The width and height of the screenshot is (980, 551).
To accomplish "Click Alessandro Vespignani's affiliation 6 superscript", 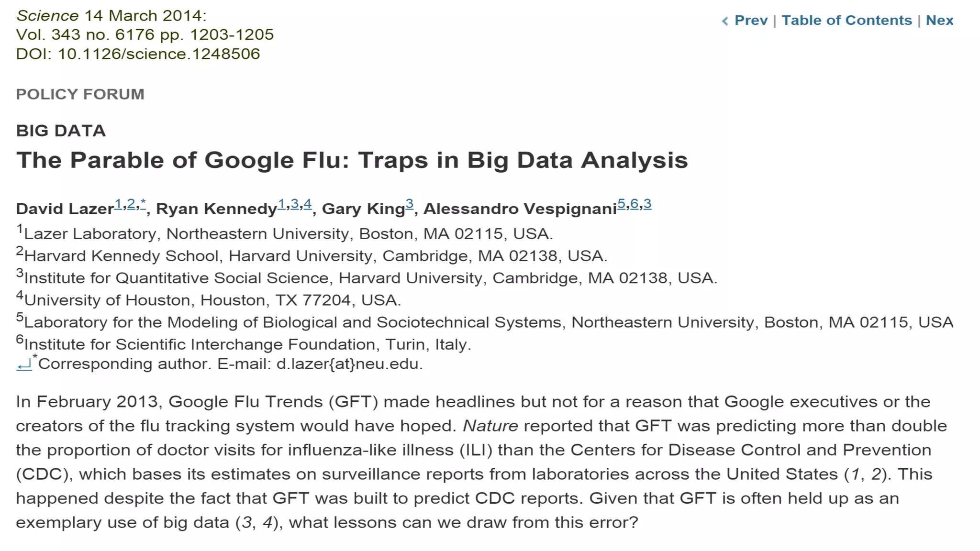I will [x=634, y=205].
